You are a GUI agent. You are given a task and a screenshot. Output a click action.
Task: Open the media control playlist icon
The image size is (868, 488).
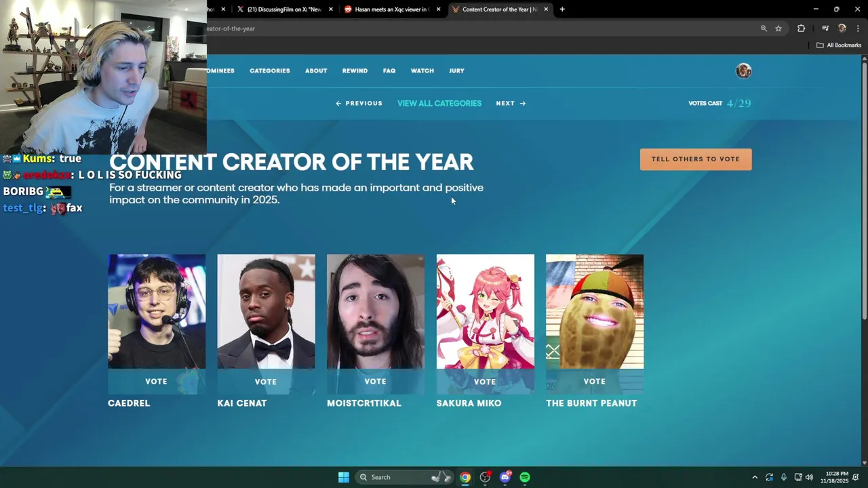pyautogui.click(x=825, y=28)
